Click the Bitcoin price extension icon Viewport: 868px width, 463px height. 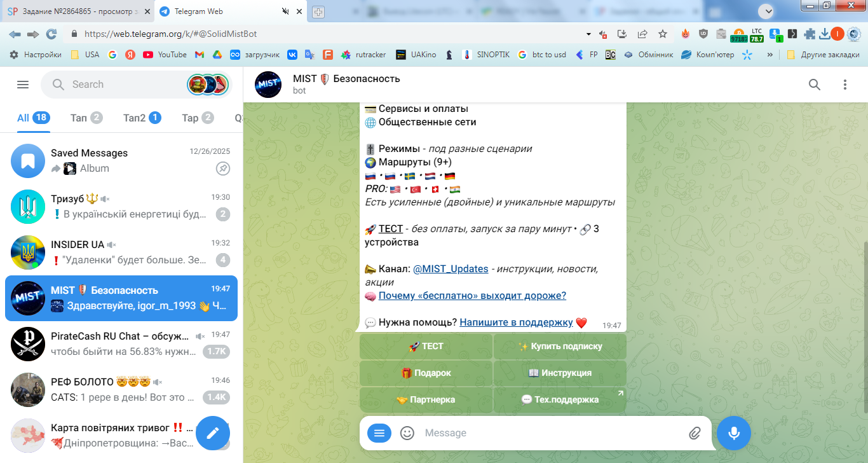pos(738,35)
